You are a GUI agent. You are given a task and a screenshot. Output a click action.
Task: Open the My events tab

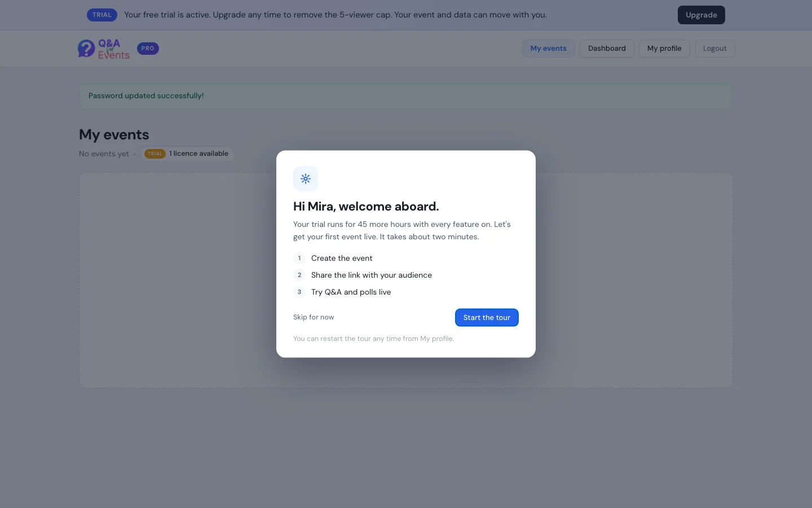click(548, 49)
